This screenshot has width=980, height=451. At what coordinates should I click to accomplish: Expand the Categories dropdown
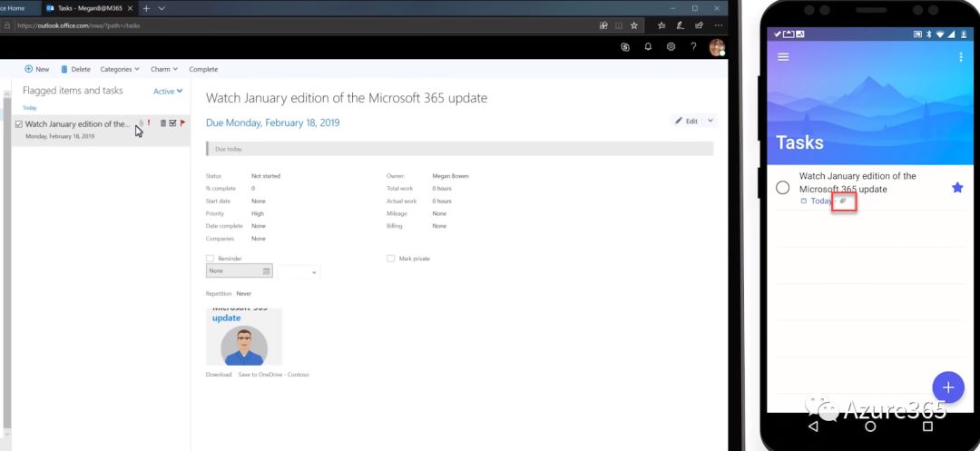(120, 69)
